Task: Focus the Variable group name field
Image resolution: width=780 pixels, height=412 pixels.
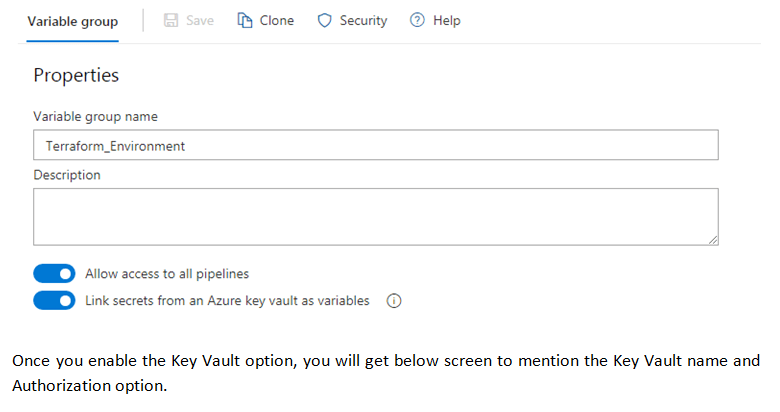Action: coord(376,145)
